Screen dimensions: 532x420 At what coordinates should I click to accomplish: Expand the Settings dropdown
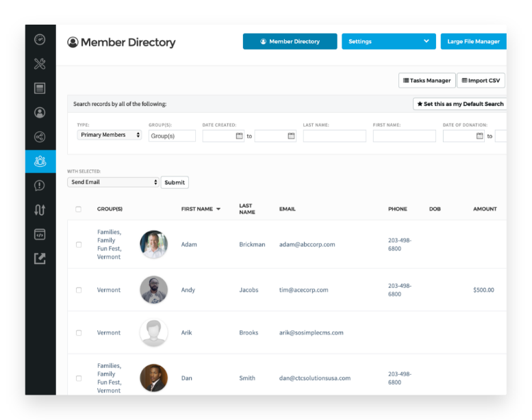388,42
